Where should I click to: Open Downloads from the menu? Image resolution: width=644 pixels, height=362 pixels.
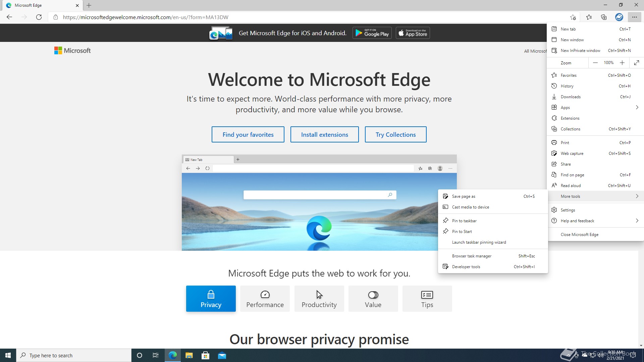595,97
